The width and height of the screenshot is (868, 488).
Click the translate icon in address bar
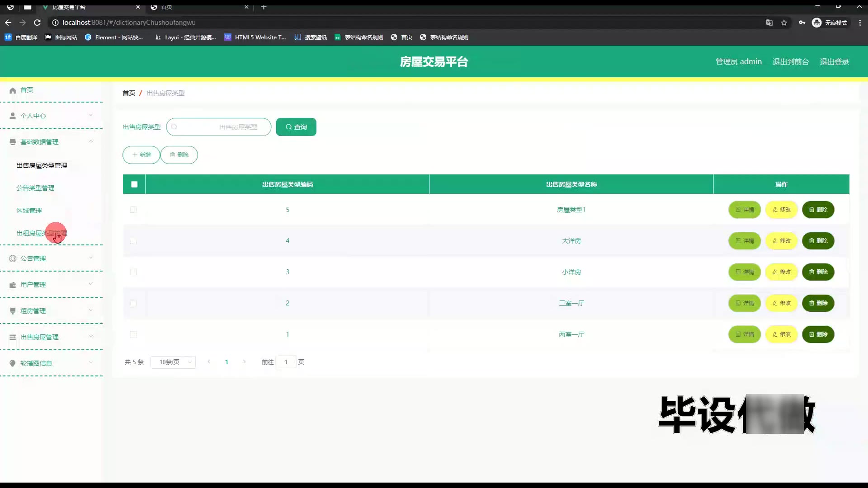[x=769, y=23]
